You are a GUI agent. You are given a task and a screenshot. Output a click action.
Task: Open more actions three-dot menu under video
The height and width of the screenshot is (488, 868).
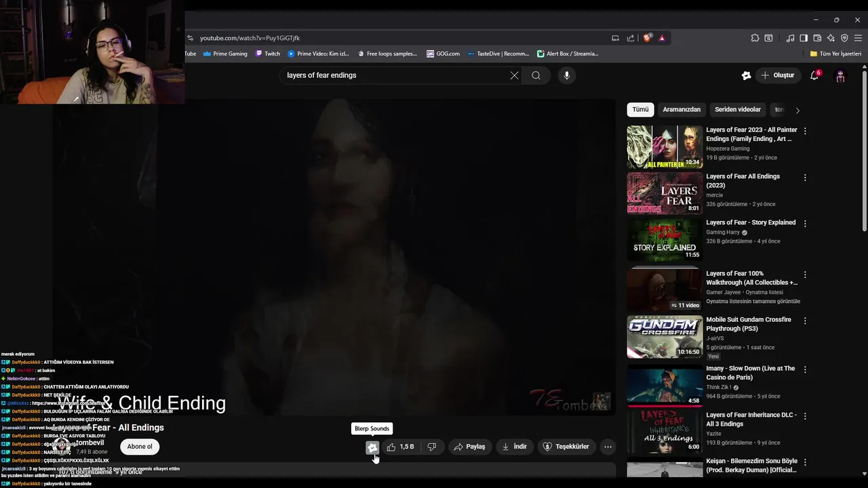click(x=608, y=447)
